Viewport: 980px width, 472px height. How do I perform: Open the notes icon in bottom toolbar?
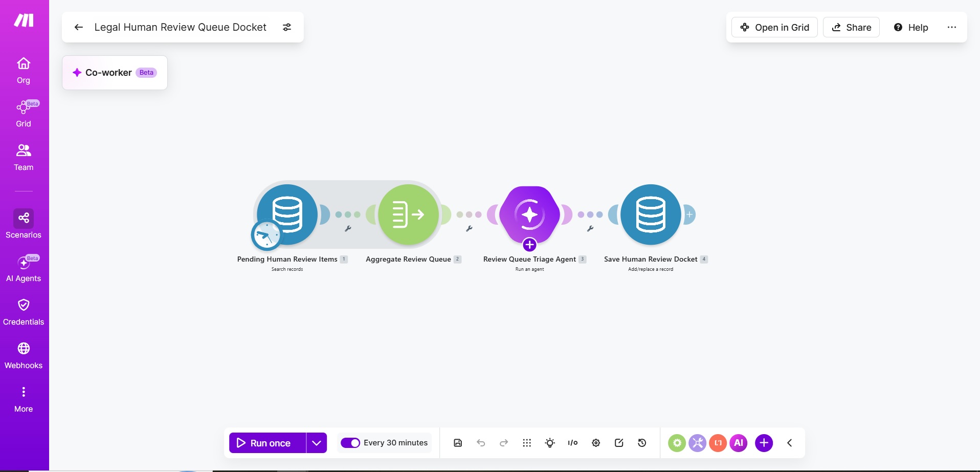(619, 443)
